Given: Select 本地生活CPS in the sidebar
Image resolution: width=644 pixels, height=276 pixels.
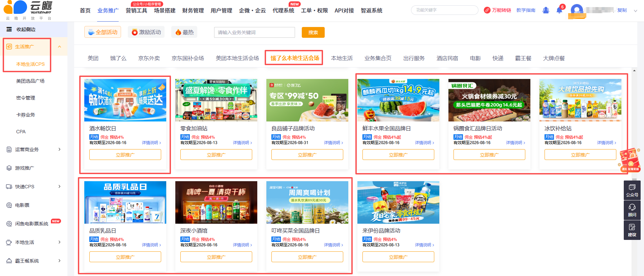Looking at the screenshot, I should pyautogui.click(x=30, y=64).
